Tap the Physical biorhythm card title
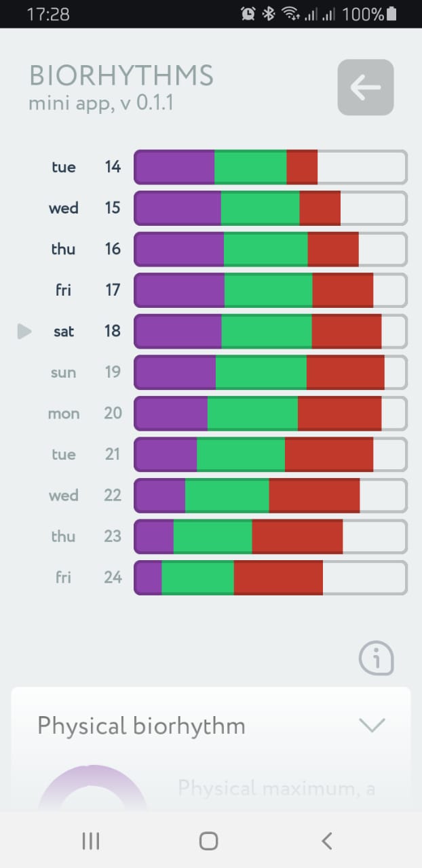 141,726
